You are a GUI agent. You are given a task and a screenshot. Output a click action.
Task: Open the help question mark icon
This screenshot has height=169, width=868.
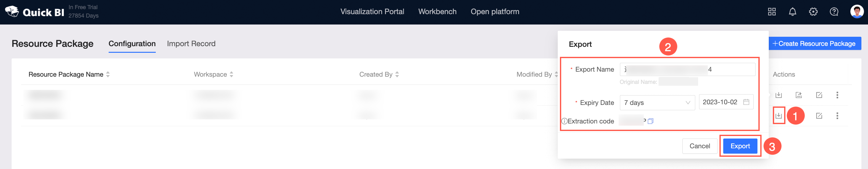(834, 12)
